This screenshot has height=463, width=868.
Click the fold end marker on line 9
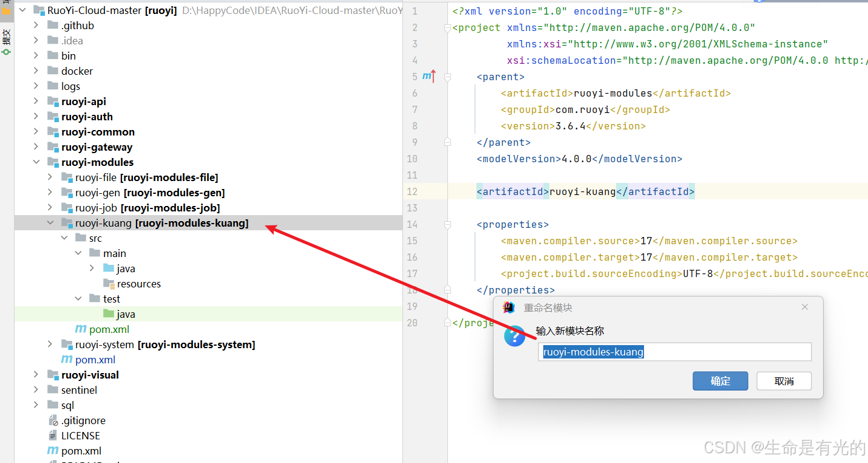coord(447,142)
